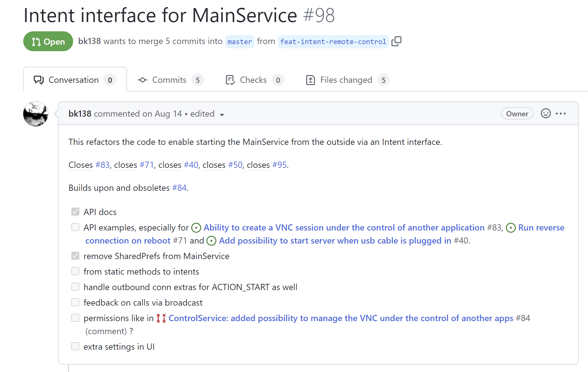The height and width of the screenshot is (372, 588).
Task: Click the open issue icon before #83 title
Action: click(x=196, y=228)
